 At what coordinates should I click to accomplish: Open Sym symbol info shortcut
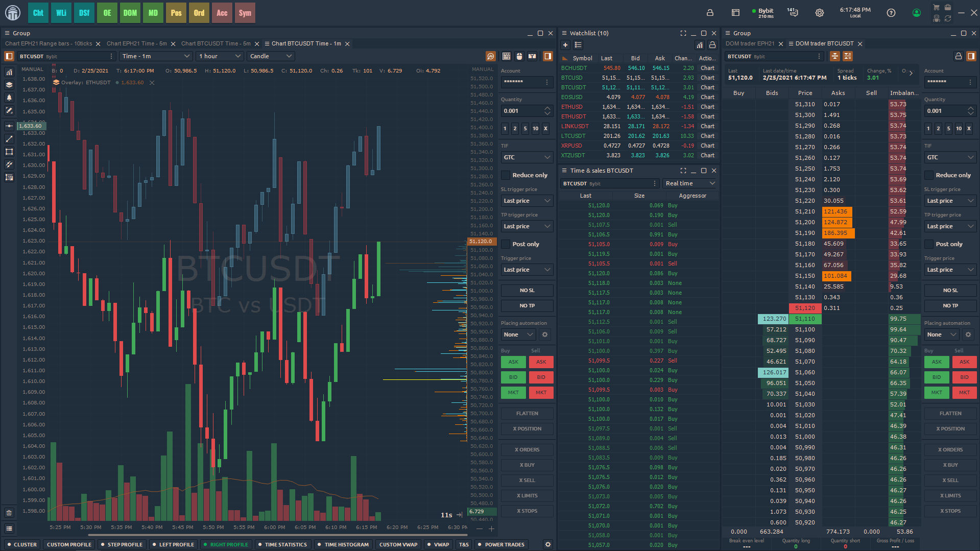click(x=245, y=13)
